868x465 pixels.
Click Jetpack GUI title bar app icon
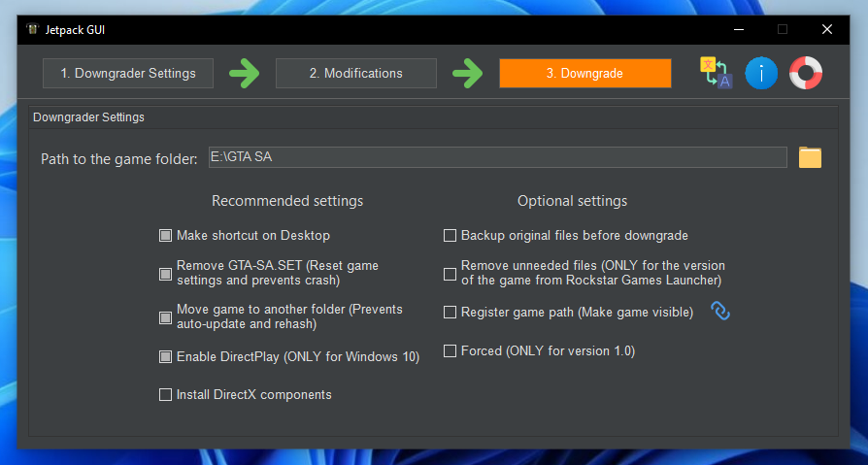pos(33,29)
